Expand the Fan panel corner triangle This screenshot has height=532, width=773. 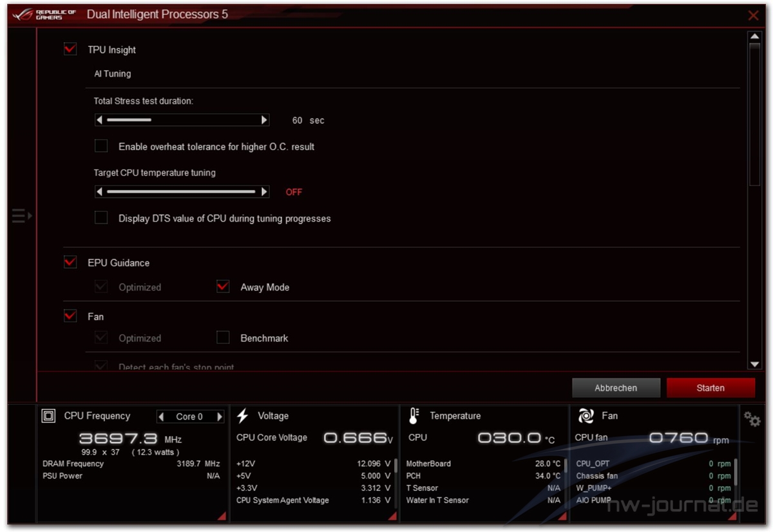click(x=732, y=516)
